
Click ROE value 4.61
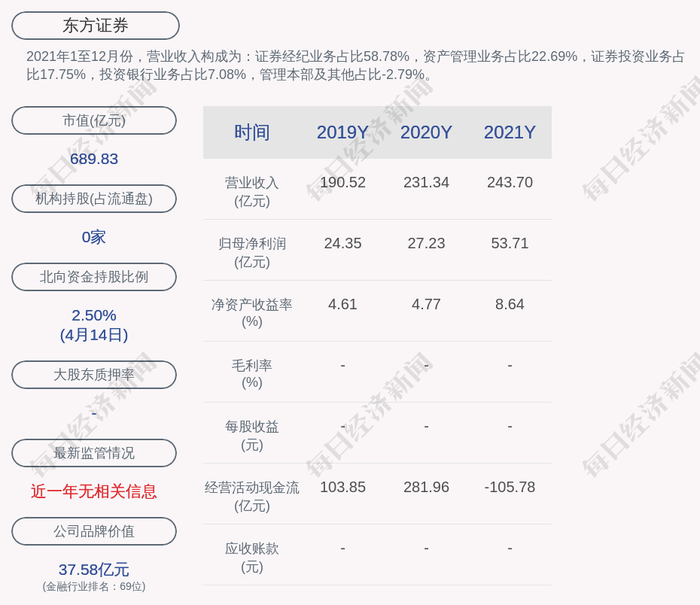[x=342, y=304]
